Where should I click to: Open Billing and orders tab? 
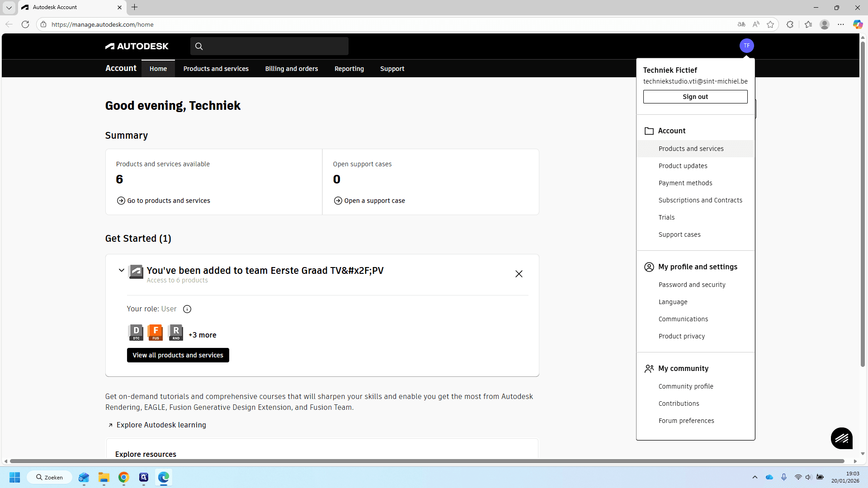click(x=292, y=69)
